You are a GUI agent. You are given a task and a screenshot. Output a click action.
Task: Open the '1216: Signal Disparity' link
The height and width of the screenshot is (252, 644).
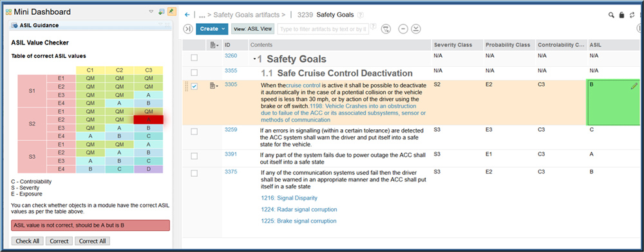289,198
